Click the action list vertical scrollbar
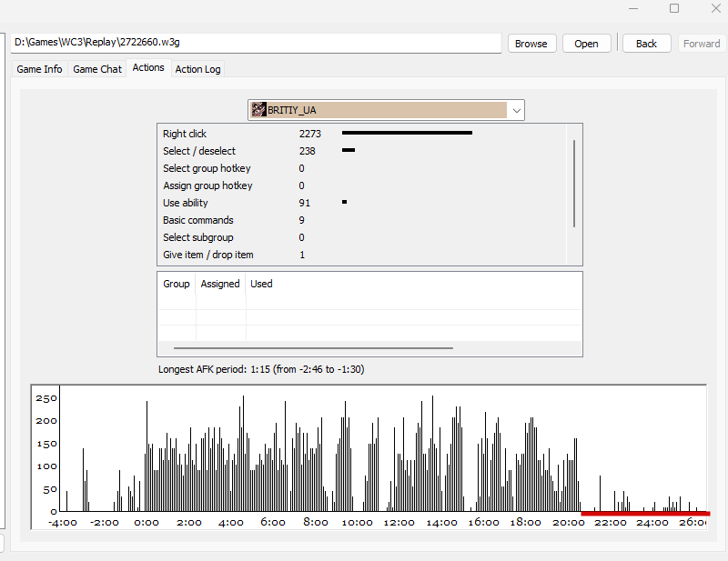 574,184
